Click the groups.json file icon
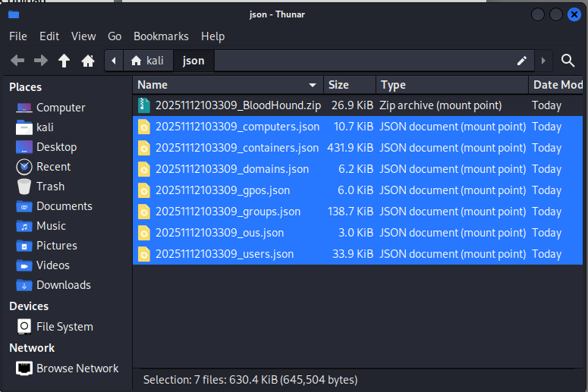The width and height of the screenshot is (588, 392). (144, 212)
